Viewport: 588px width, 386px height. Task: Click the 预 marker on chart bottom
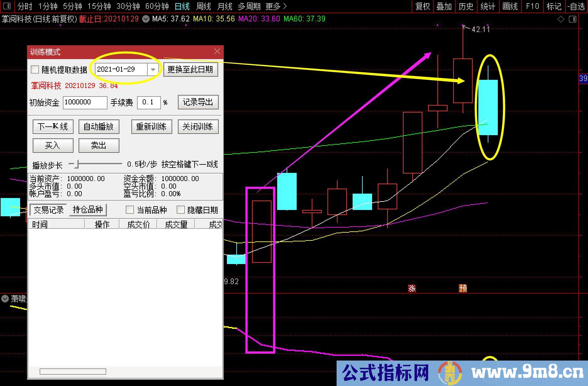(x=463, y=288)
